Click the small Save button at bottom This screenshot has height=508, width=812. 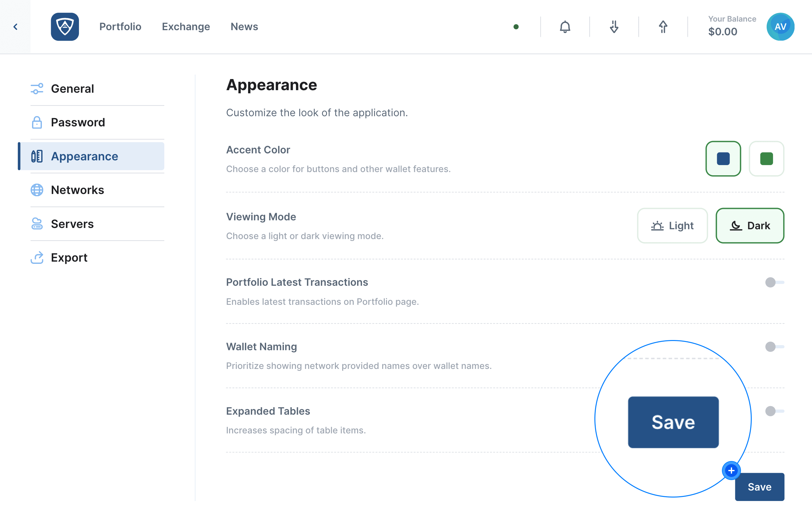pyautogui.click(x=760, y=487)
